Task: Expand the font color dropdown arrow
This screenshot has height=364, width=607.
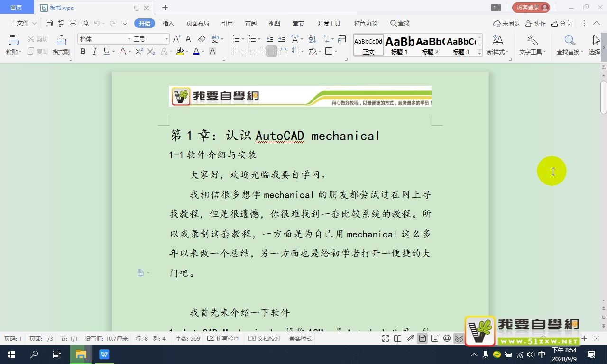Action: coord(203,51)
